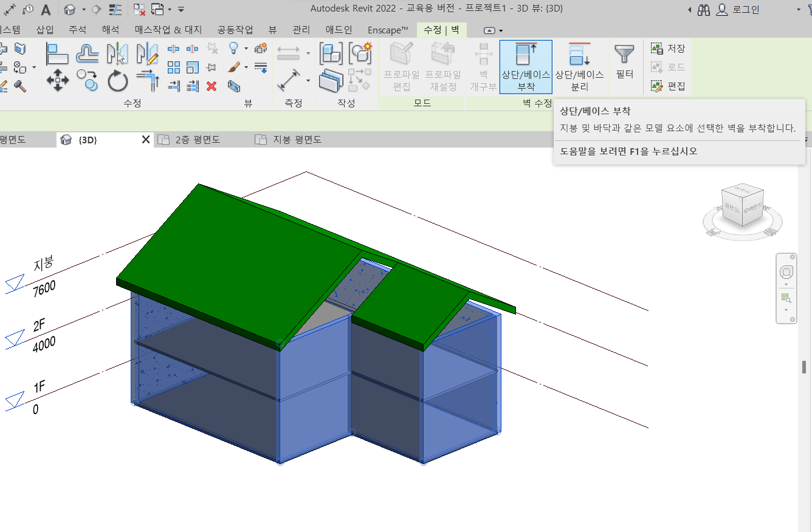Screen dimensions: 812x532
Task: Switch to 지붕 평면도 view tab
Action: point(297,140)
